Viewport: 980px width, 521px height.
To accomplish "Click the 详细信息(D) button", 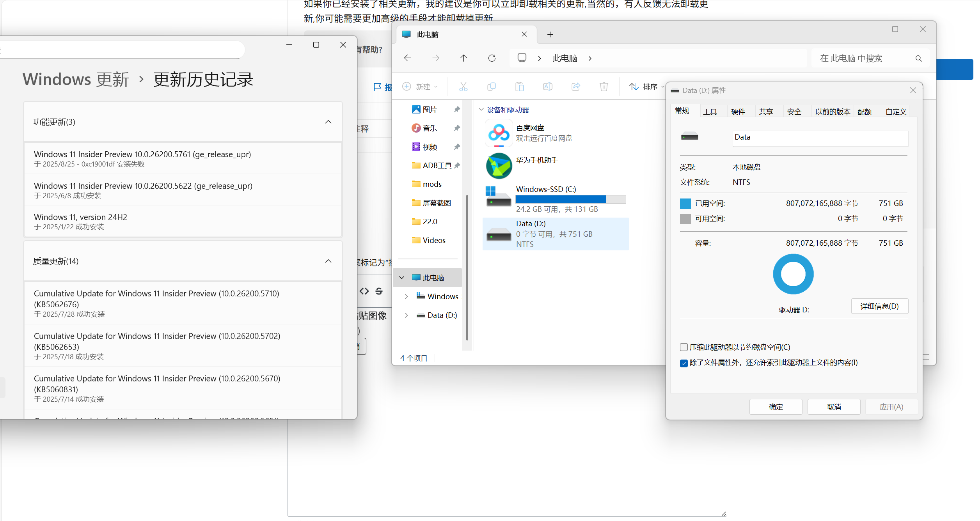I will tap(880, 306).
